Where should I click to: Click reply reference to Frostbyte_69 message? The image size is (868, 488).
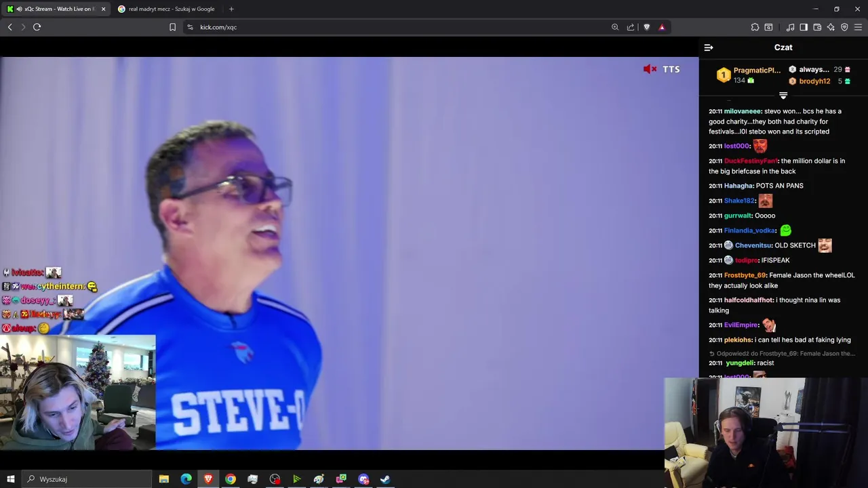782,354
